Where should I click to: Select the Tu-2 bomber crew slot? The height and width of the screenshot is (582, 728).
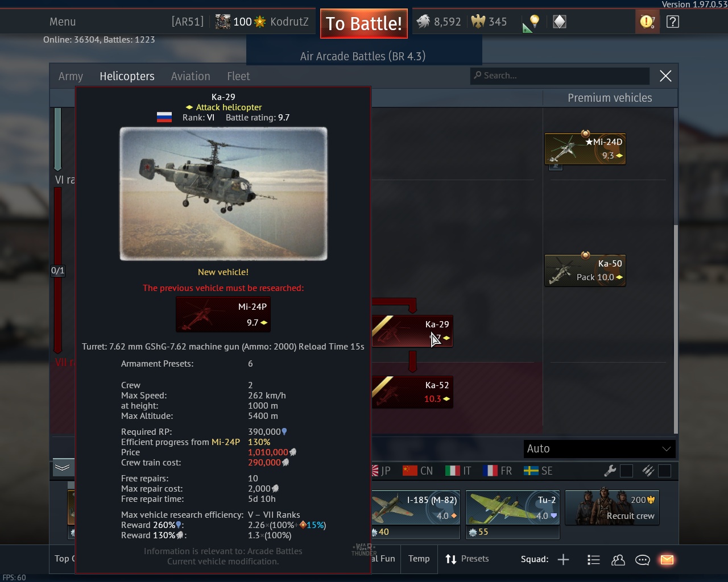(x=512, y=507)
